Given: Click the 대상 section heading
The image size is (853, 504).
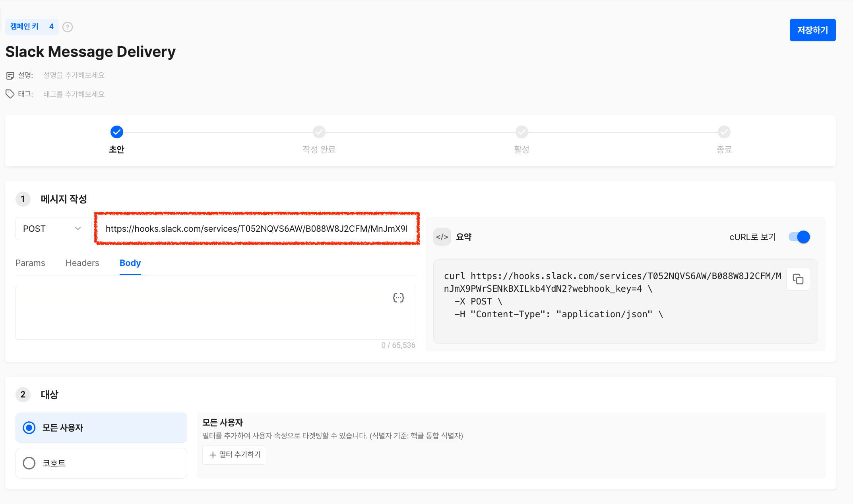Looking at the screenshot, I should (x=50, y=395).
